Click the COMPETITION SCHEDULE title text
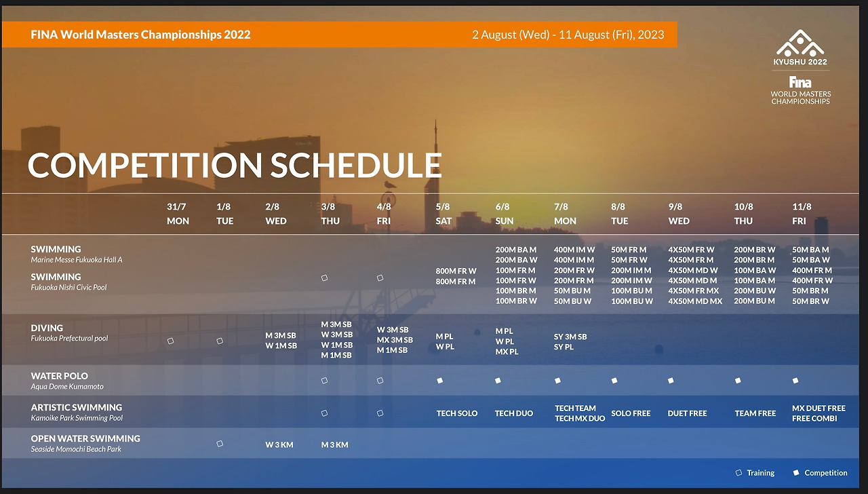 click(235, 166)
